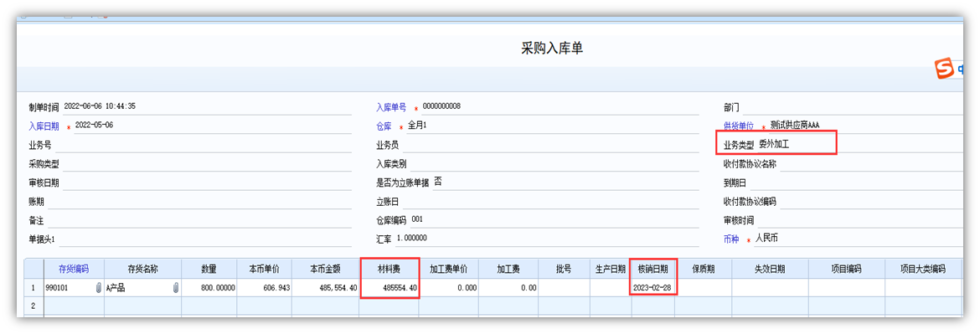The width and height of the screenshot is (980, 334).
Task: Click 加工费 cell 0.00
Action: tap(508, 288)
